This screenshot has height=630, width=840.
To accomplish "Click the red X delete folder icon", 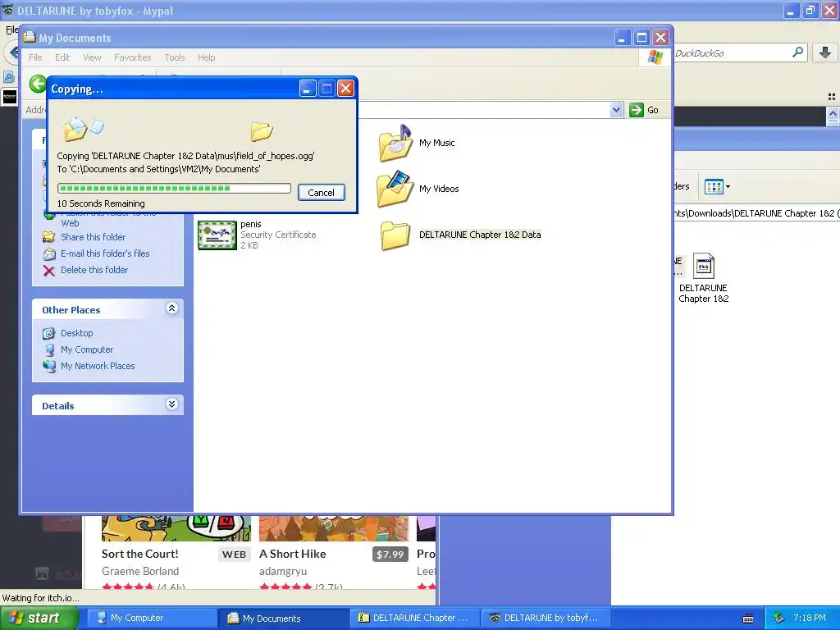I will [x=48, y=271].
